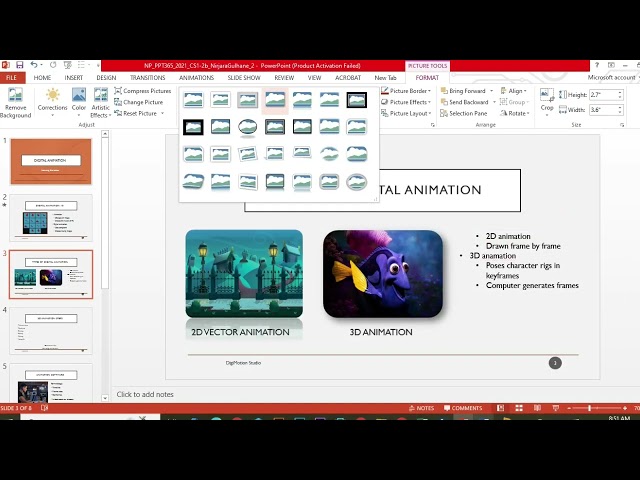Select the last oval style in bottom row
640x480 pixels.
tap(357, 182)
